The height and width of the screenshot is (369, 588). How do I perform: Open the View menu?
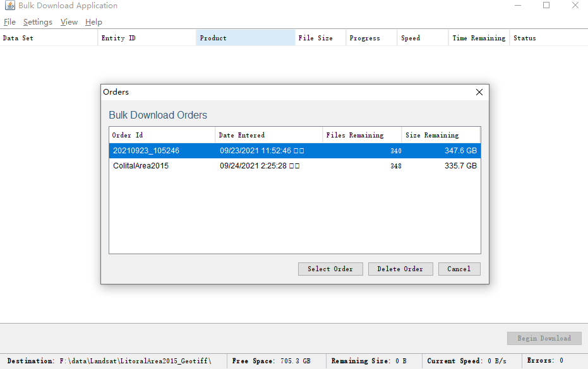coord(69,22)
